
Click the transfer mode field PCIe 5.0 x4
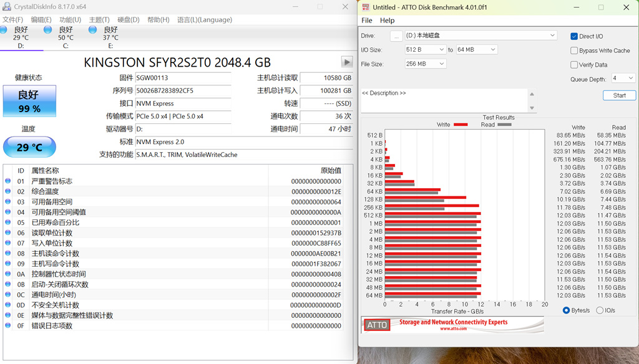pyautogui.click(x=183, y=116)
